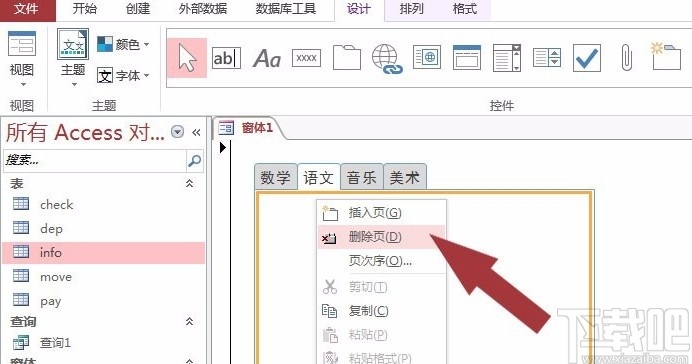
Task: Select the combo box control
Action: (507, 57)
